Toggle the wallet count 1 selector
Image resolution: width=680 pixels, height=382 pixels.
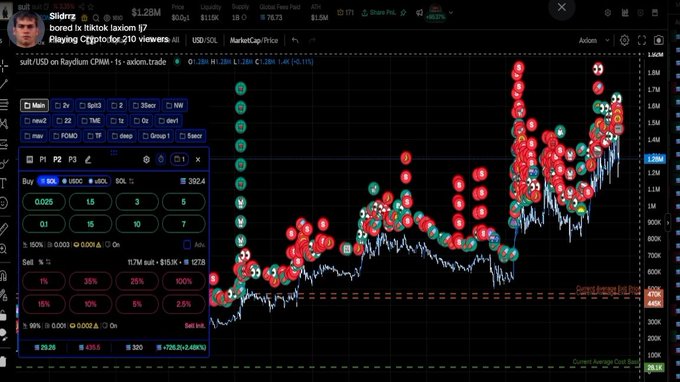179,160
